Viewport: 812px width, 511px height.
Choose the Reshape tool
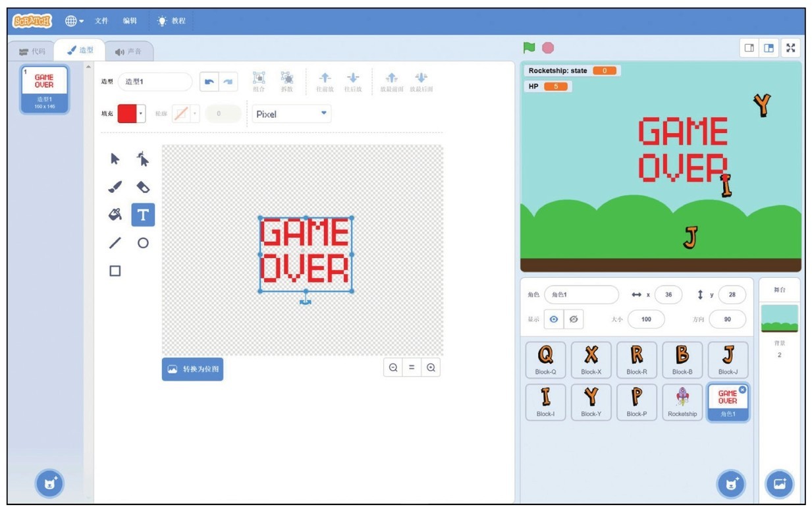pos(143,159)
